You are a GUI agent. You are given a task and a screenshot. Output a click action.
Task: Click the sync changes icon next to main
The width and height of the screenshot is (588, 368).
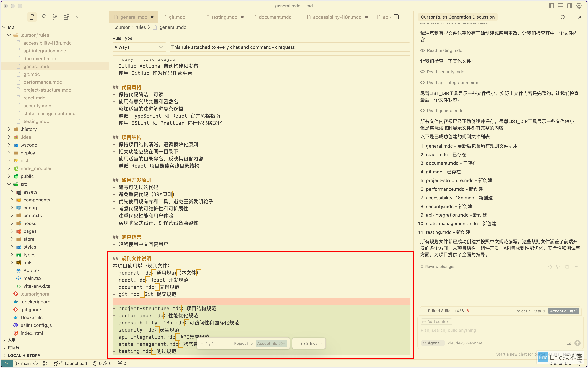(36, 363)
